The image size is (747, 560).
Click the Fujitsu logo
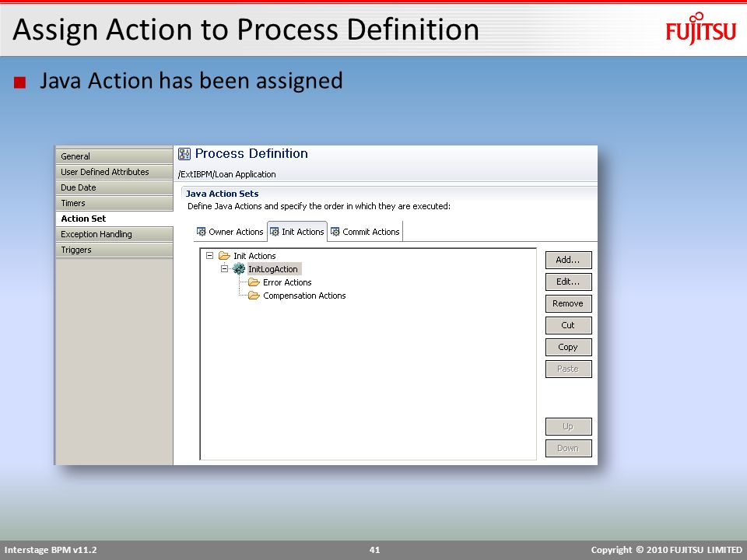tap(701, 29)
